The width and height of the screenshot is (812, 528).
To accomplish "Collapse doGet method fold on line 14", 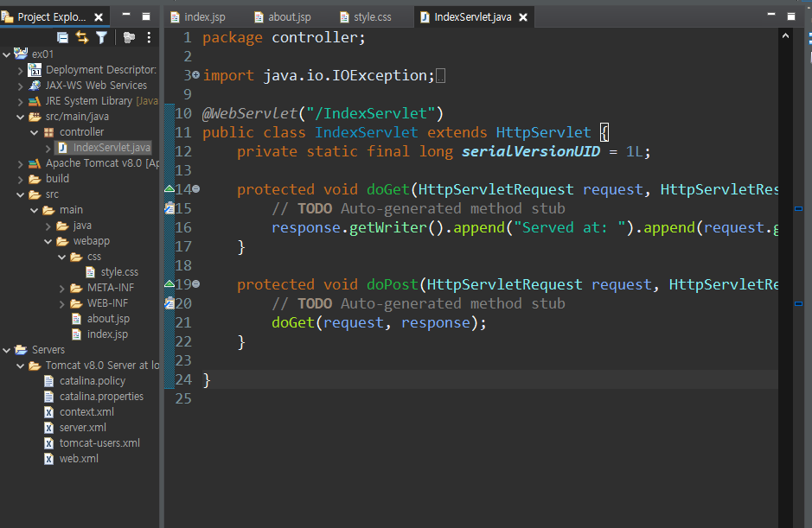I will pos(196,189).
